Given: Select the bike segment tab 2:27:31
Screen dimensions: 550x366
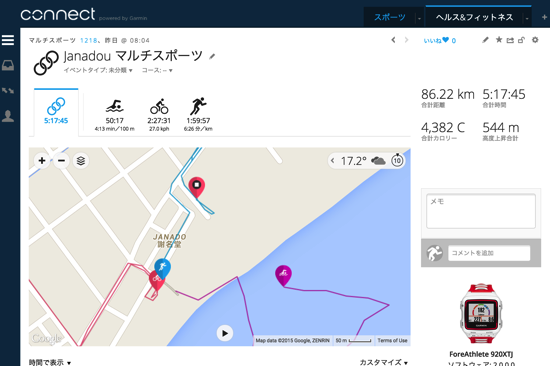Looking at the screenshot, I should 159,114.
